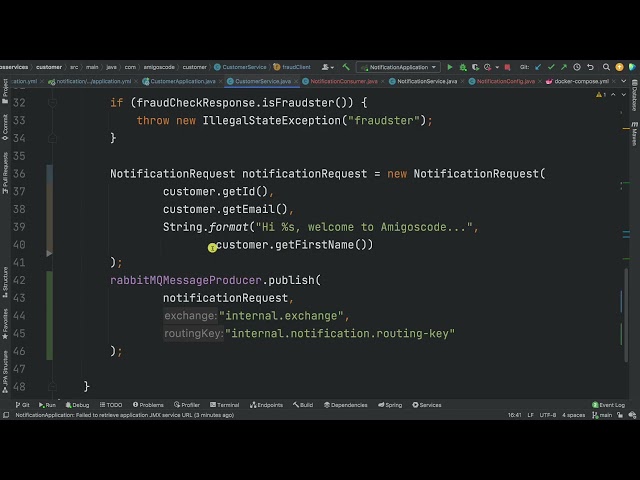Screen dimensions: 640x480
Task: Start debugging with the bug icon
Action: [463, 67]
